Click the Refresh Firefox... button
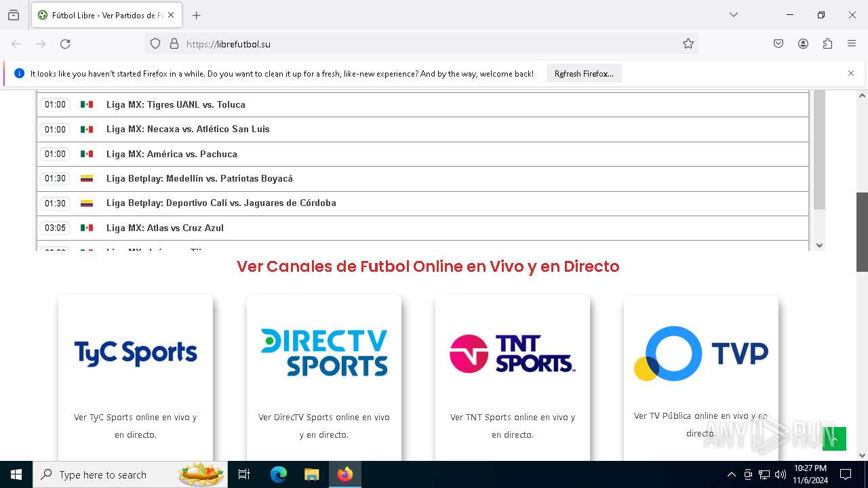 point(584,73)
